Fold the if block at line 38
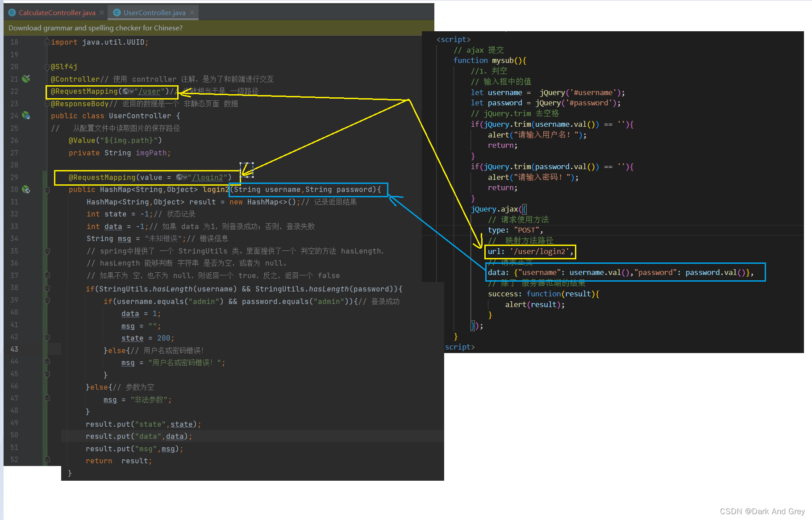812x520 pixels. click(47, 289)
